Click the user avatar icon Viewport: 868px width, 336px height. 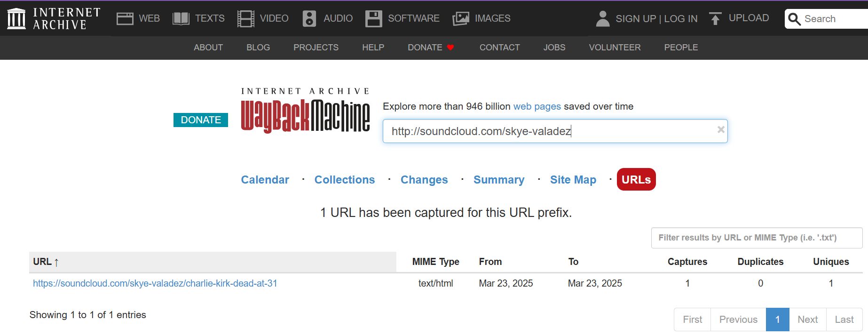click(x=602, y=19)
